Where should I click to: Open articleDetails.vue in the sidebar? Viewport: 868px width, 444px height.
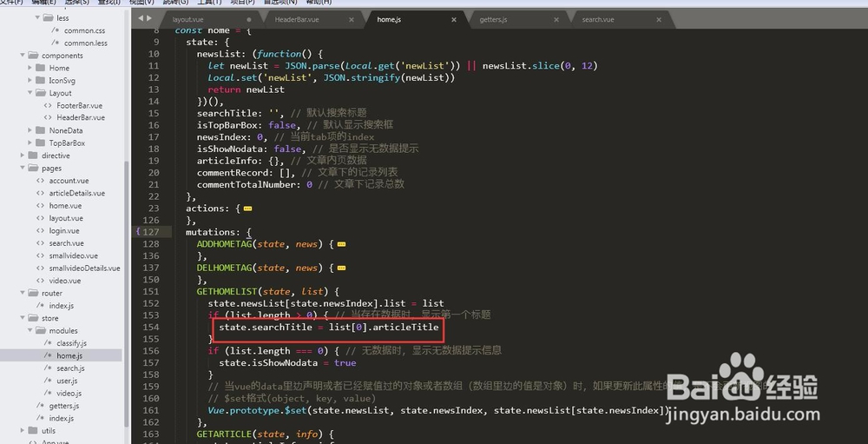(77, 193)
